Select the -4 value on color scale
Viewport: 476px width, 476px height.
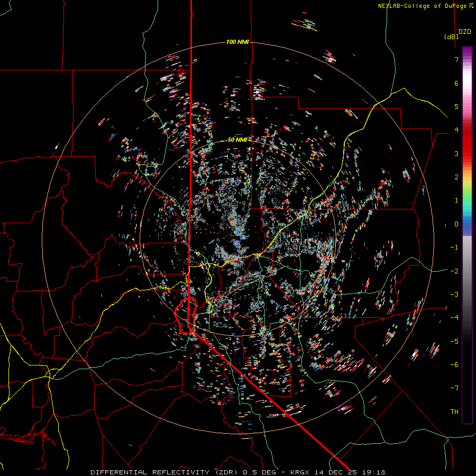tap(454, 318)
